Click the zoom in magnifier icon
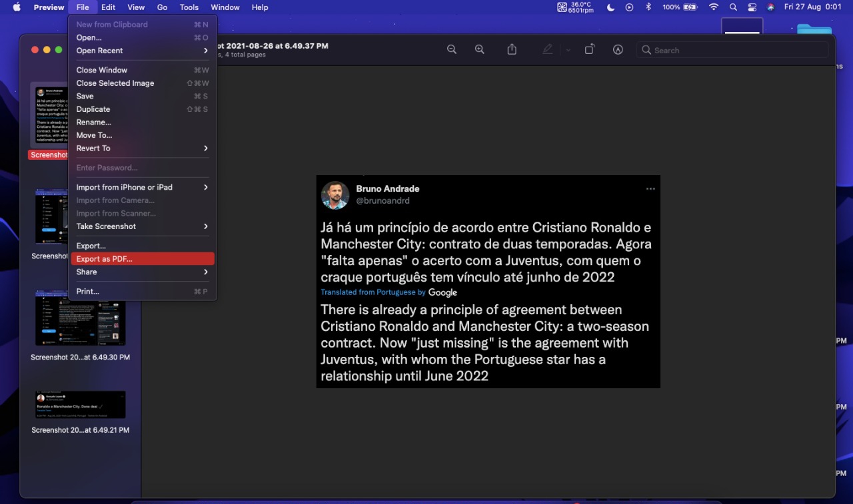This screenshot has width=853, height=504. pyautogui.click(x=480, y=50)
